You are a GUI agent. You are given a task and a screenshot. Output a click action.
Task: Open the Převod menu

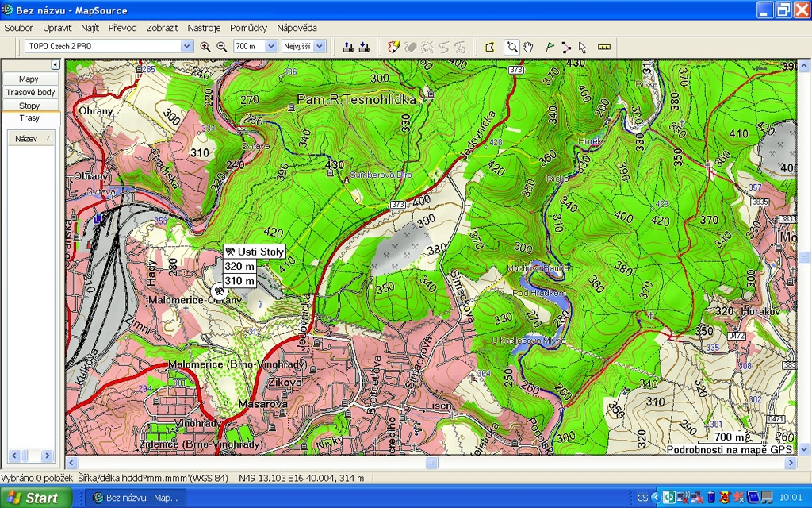(x=123, y=28)
